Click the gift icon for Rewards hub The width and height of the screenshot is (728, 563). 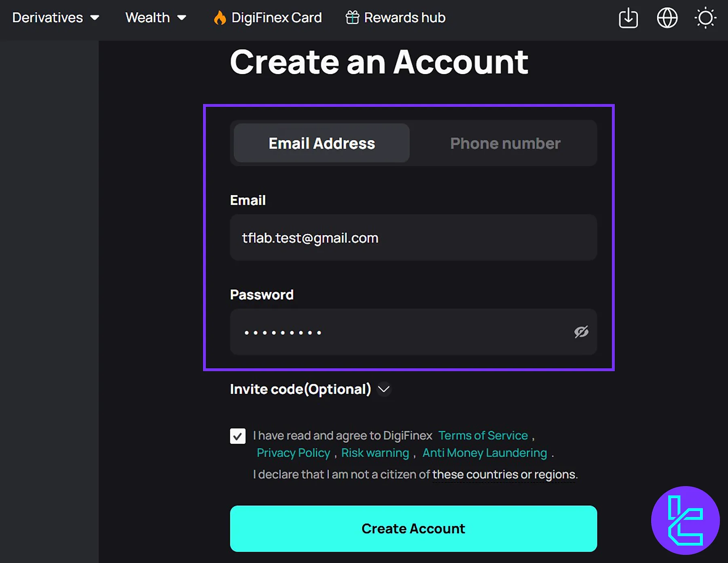352,18
